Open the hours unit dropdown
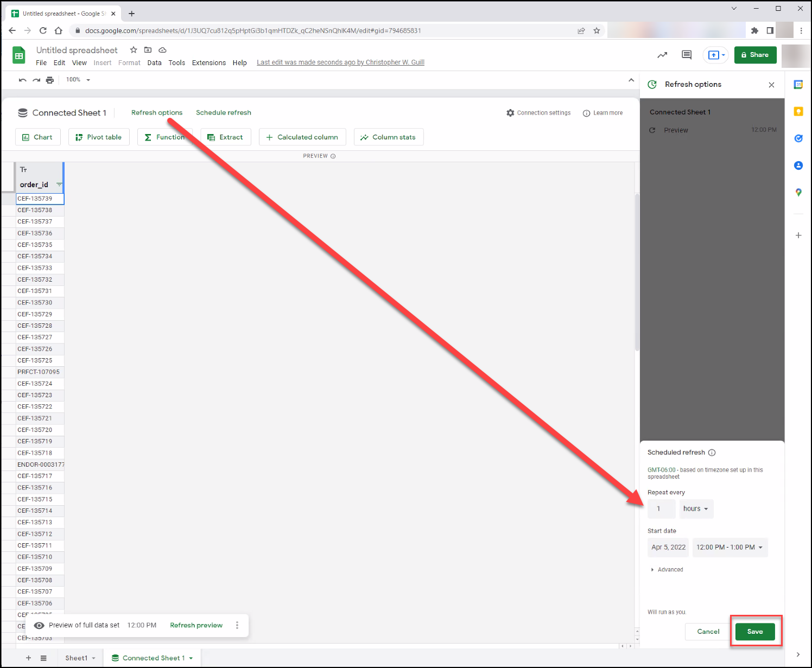This screenshot has width=812, height=668. point(696,509)
